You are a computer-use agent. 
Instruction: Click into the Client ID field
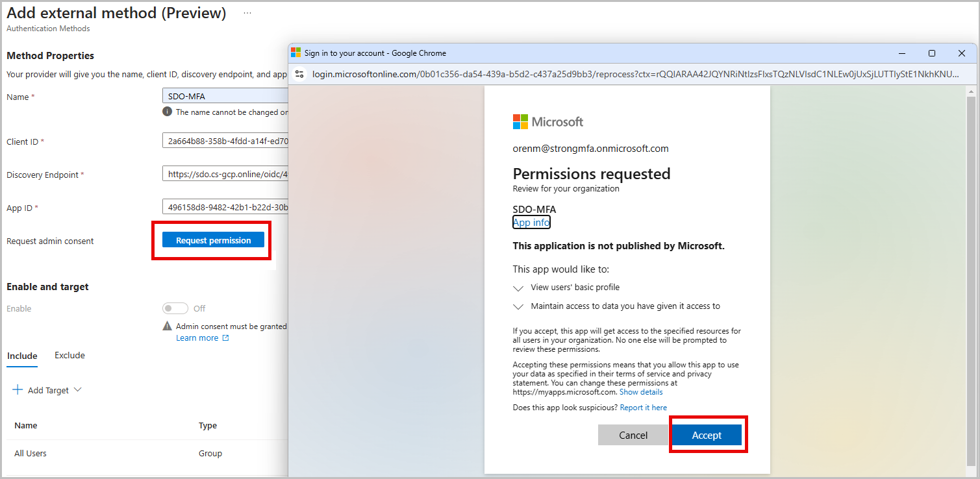point(225,141)
